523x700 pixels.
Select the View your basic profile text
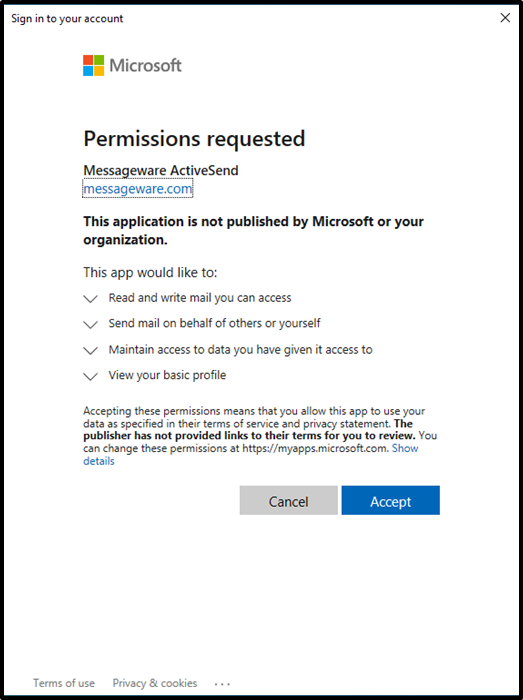coord(167,375)
